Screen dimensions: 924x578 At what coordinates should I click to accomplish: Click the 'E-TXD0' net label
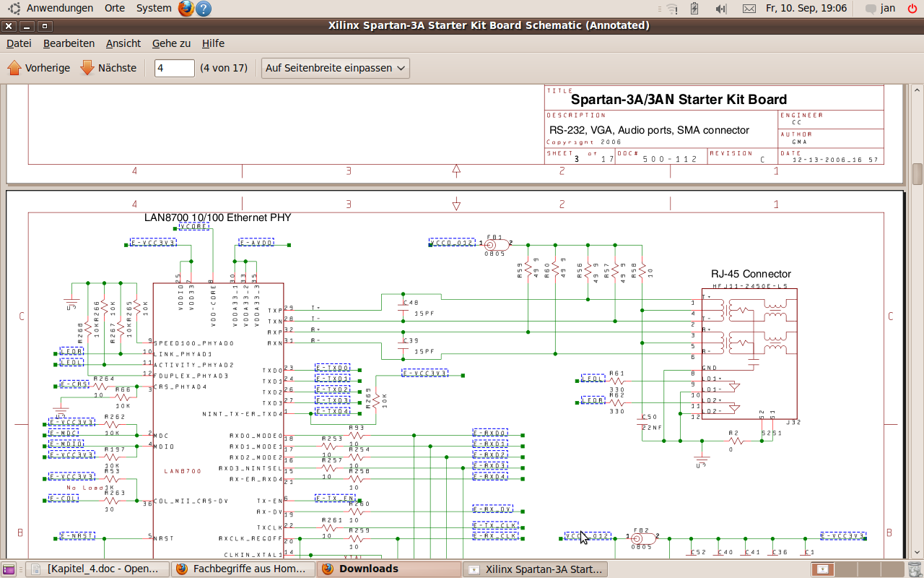pyautogui.click(x=333, y=368)
